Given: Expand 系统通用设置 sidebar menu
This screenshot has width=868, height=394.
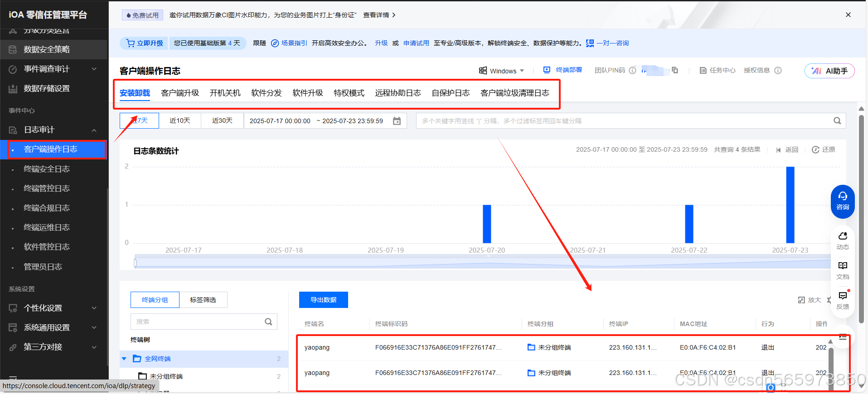Looking at the screenshot, I should point(53,327).
